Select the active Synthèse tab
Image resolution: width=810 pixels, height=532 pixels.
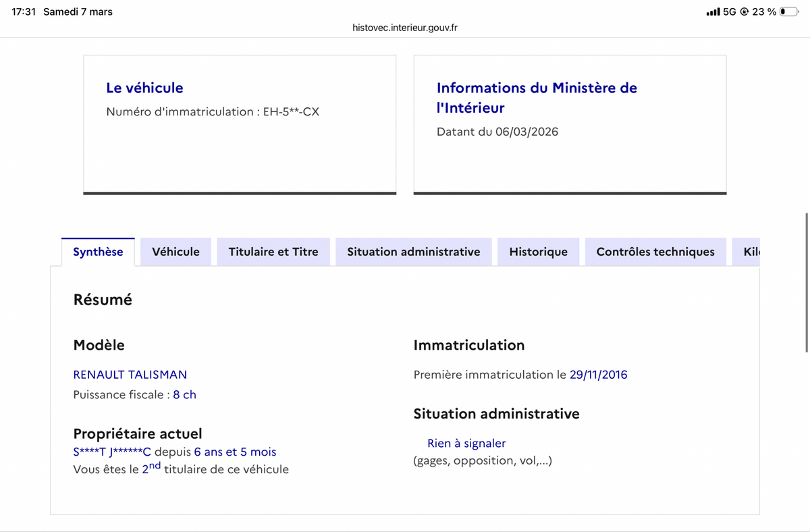[x=98, y=251]
